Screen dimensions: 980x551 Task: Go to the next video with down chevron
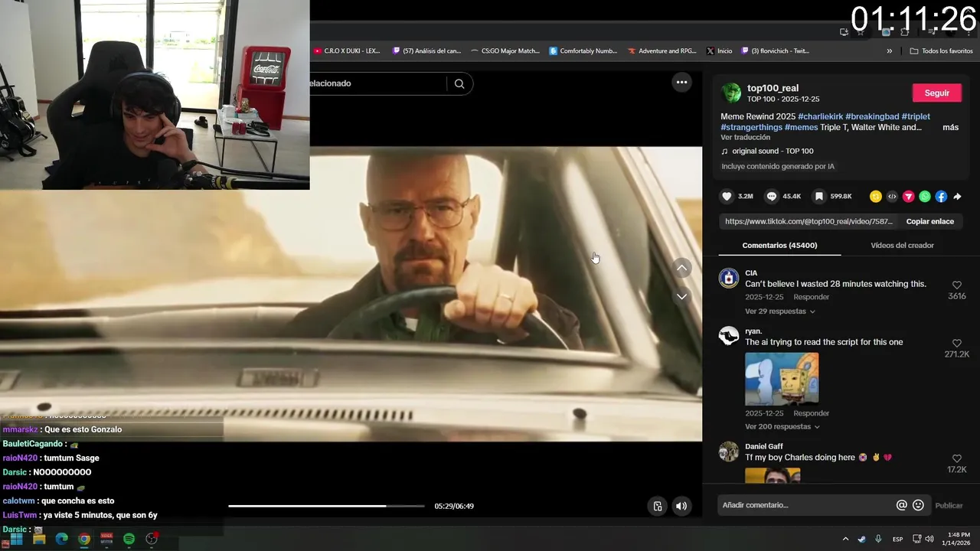(x=681, y=296)
